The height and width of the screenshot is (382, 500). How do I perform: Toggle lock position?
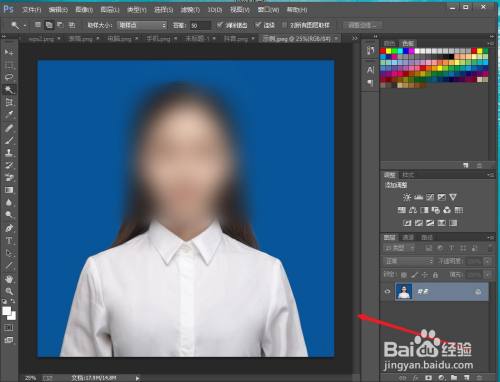425,275
